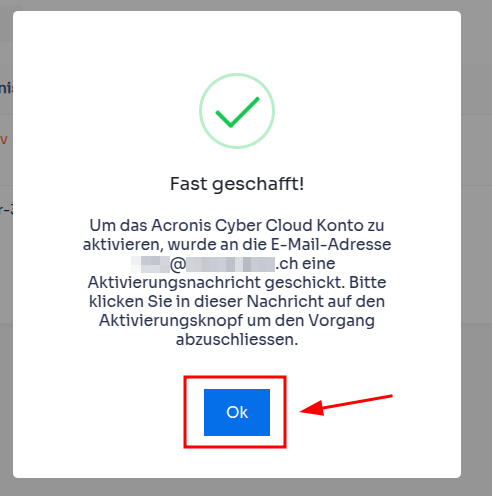Screen dimensions: 492x496
Task: Click the @ symbol in the e-mail address
Action: pyautogui.click(x=178, y=264)
